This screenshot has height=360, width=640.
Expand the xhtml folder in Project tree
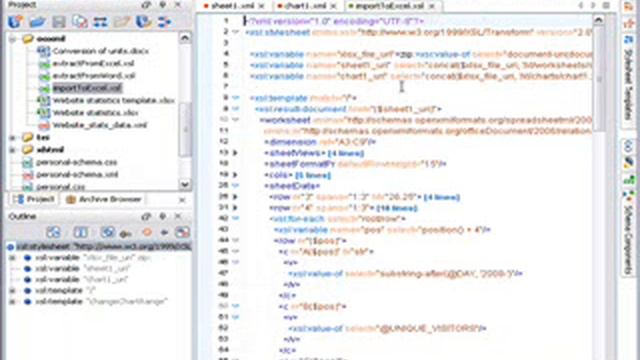pyautogui.click(x=13, y=150)
